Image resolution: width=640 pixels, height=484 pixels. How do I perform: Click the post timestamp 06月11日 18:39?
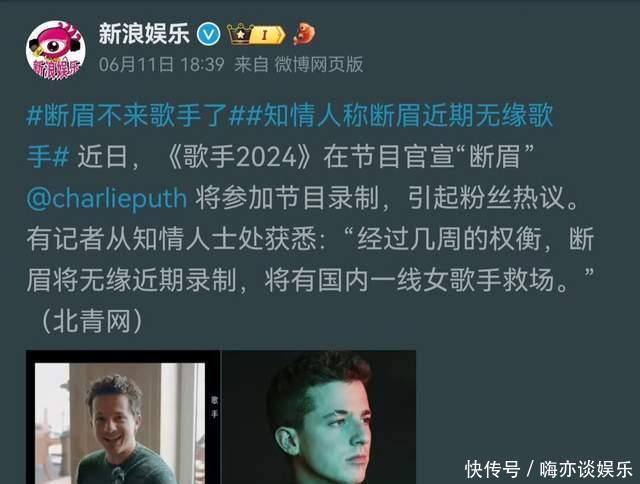click(x=162, y=64)
